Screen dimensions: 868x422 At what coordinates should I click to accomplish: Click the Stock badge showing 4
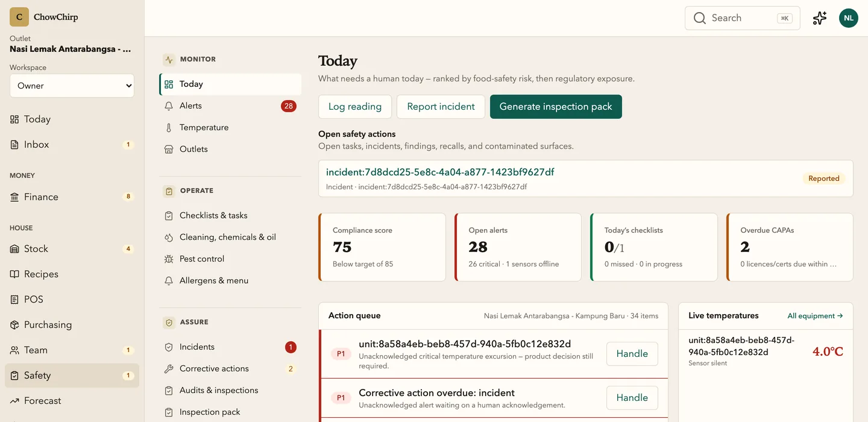[x=128, y=249]
